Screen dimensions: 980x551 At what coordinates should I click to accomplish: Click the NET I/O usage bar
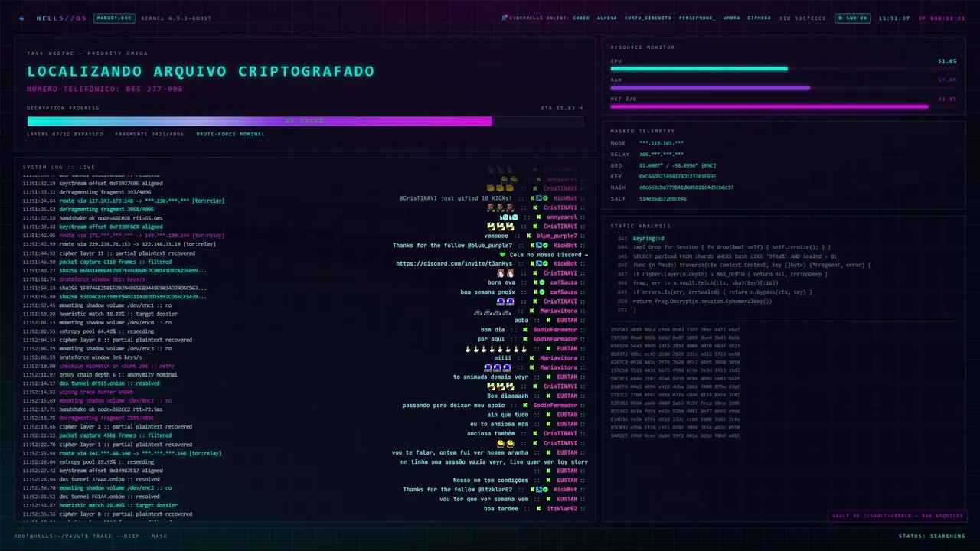783,106
